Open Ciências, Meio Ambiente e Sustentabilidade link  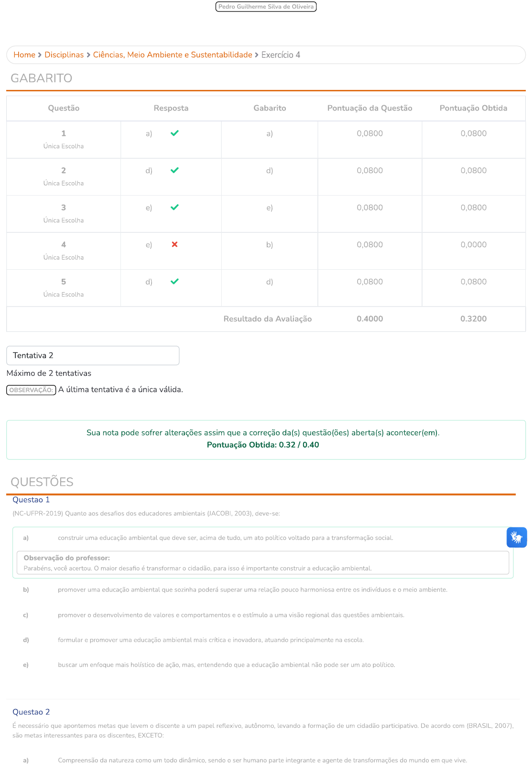[173, 55]
